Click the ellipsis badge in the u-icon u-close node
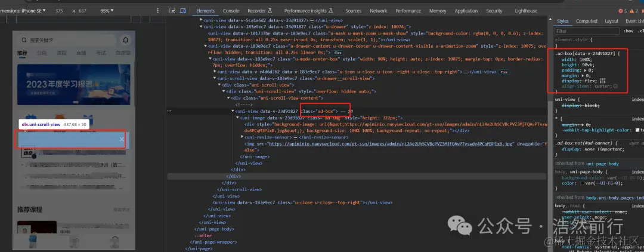This screenshot has width=644, height=252. pyautogui.click(x=465, y=72)
